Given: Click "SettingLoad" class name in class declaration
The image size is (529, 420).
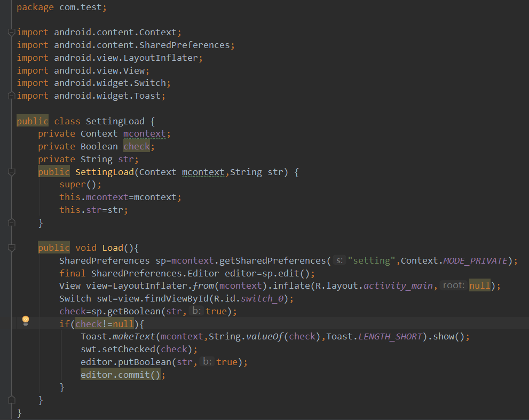Looking at the screenshot, I should coord(115,121).
